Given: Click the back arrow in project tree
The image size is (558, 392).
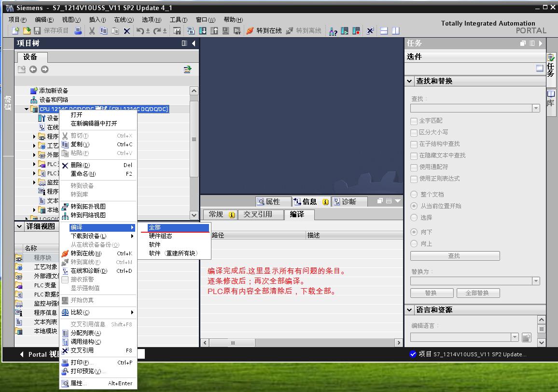Looking at the screenshot, I should coord(33,70).
